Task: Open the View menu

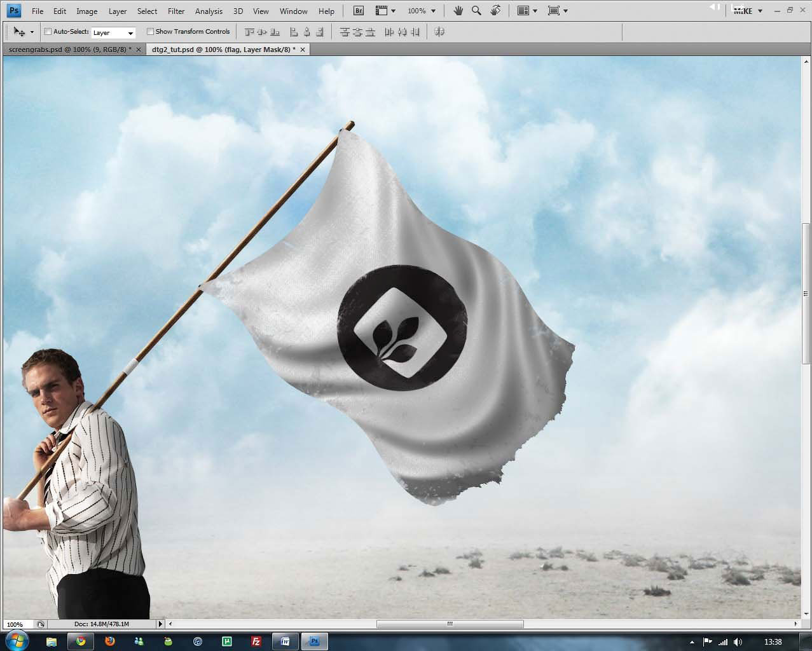Action: click(261, 11)
